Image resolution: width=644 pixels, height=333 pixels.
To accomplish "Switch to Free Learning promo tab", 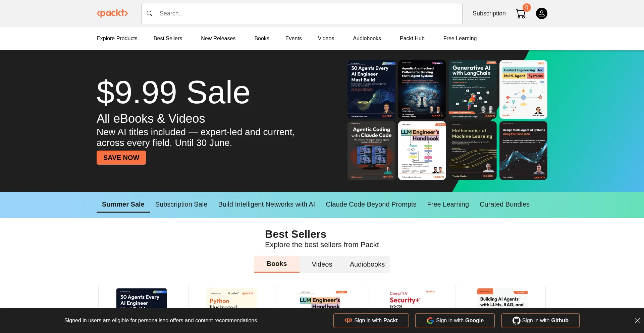I will [x=448, y=204].
